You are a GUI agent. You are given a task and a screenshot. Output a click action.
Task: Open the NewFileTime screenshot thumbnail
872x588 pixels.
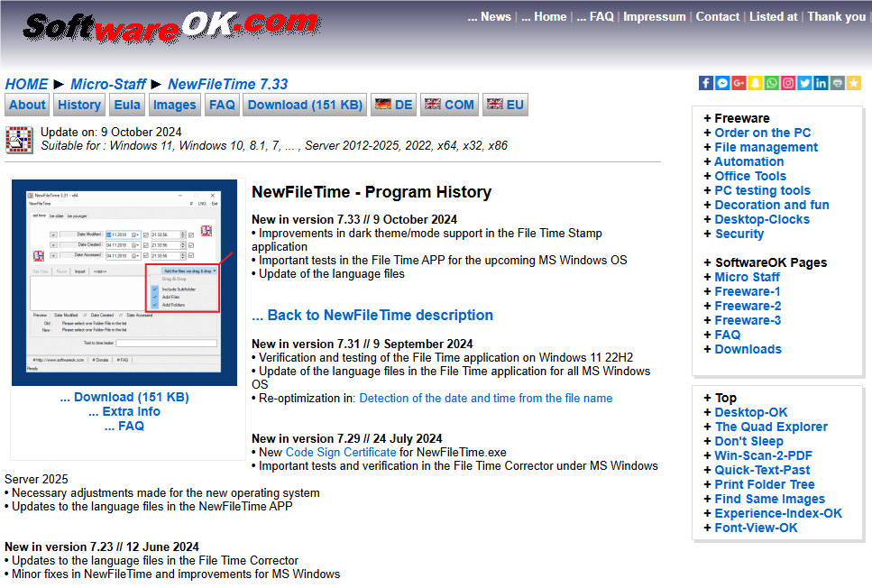coord(124,282)
